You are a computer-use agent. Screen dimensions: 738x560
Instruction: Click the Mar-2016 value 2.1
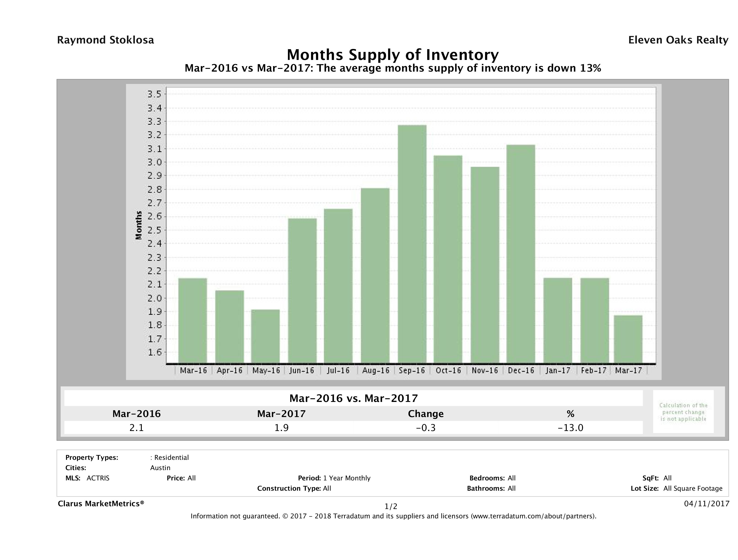(137, 428)
